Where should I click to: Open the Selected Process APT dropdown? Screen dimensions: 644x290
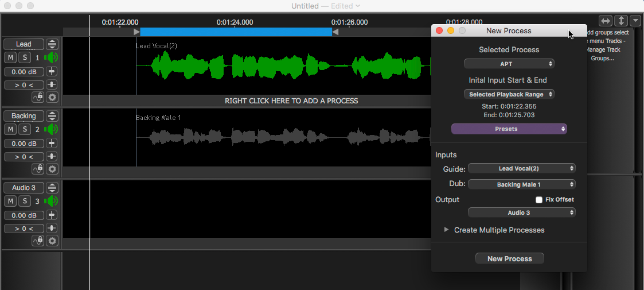509,64
